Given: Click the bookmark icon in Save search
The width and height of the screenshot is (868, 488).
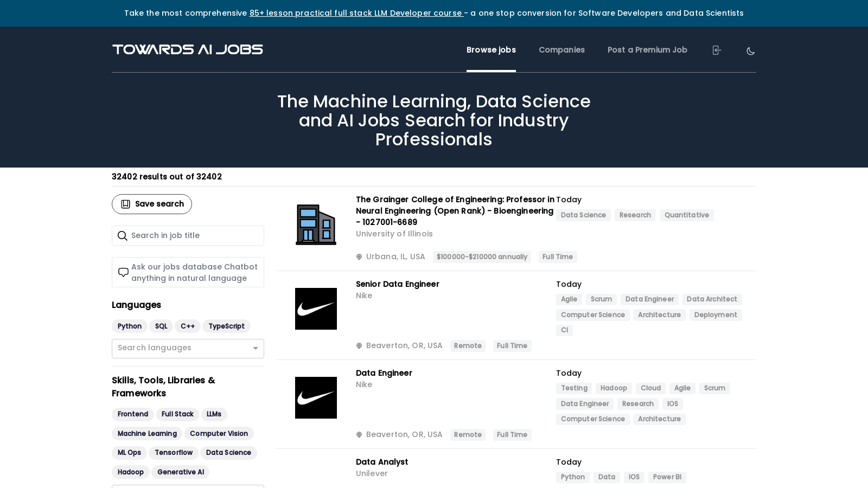Looking at the screenshot, I should (x=125, y=204).
